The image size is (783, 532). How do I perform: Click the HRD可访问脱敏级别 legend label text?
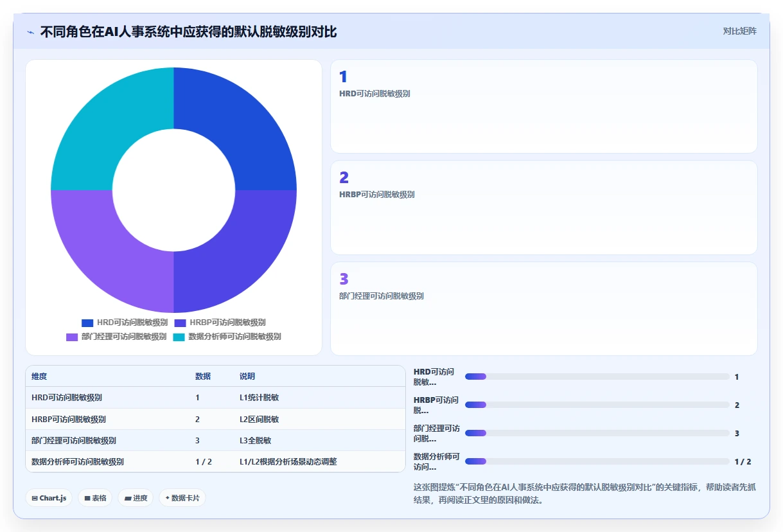(132, 323)
